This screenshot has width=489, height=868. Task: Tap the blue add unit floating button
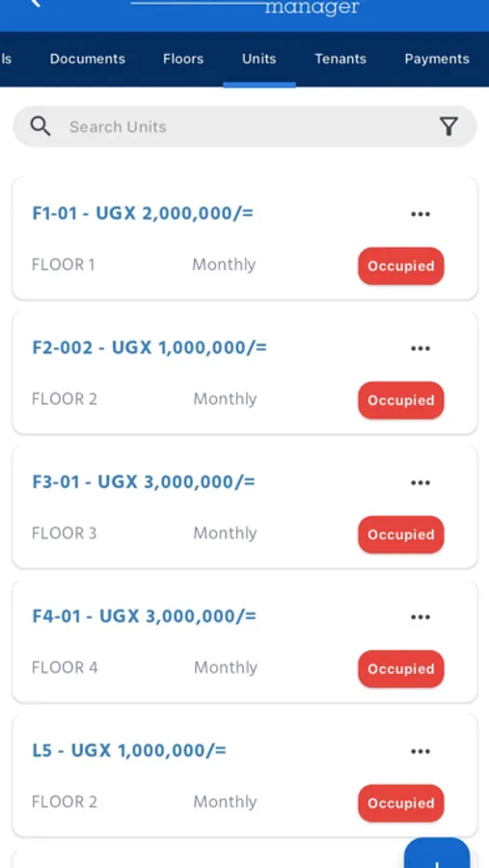pyautogui.click(x=437, y=855)
